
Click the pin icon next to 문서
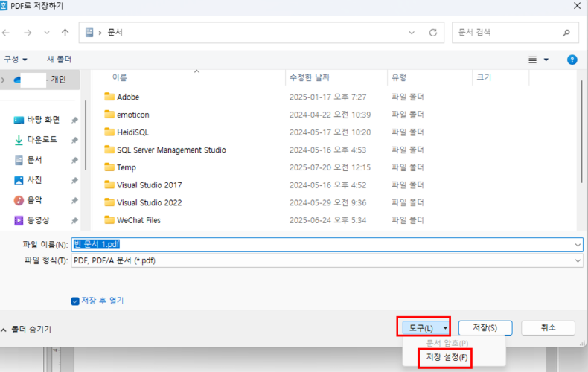pos(74,160)
